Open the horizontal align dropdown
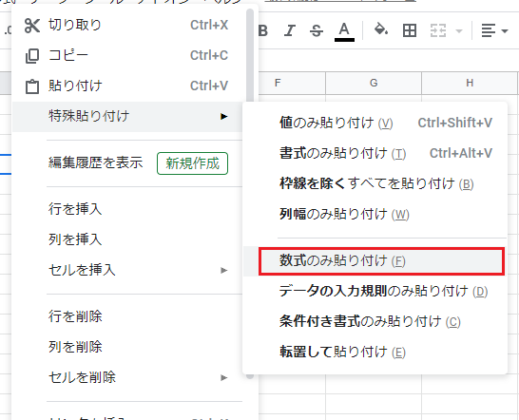The width and height of the screenshot is (519, 420). tap(494, 30)
